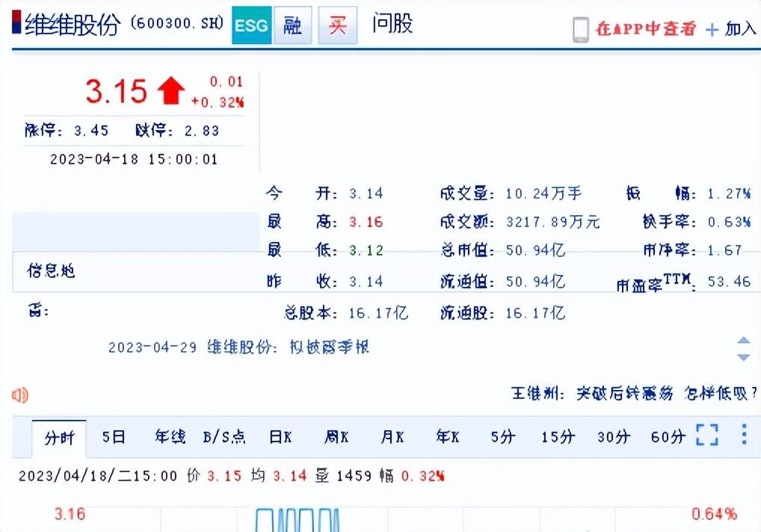Switch to the 5分 chart tab

[x=503, y=437]
